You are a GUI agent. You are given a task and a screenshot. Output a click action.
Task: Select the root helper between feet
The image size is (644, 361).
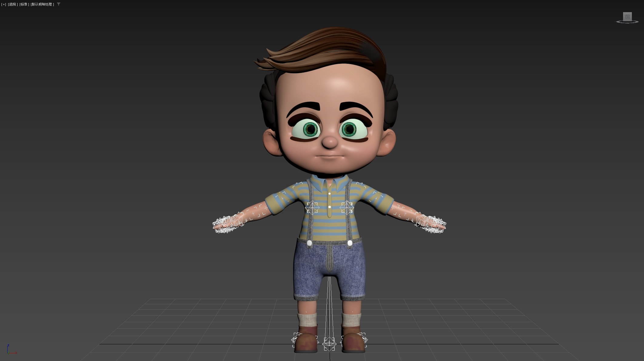(x=329, y=344)
